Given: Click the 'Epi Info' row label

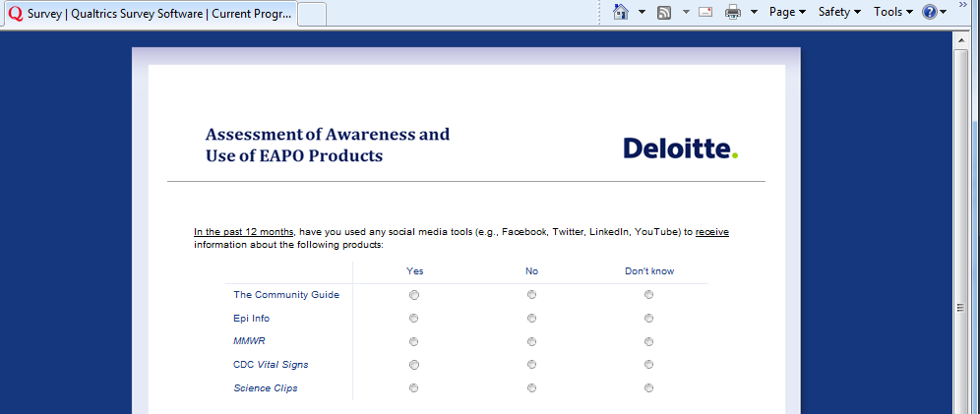Looking at the screenshot, I should pyautogui.click(x=251, y=318).
